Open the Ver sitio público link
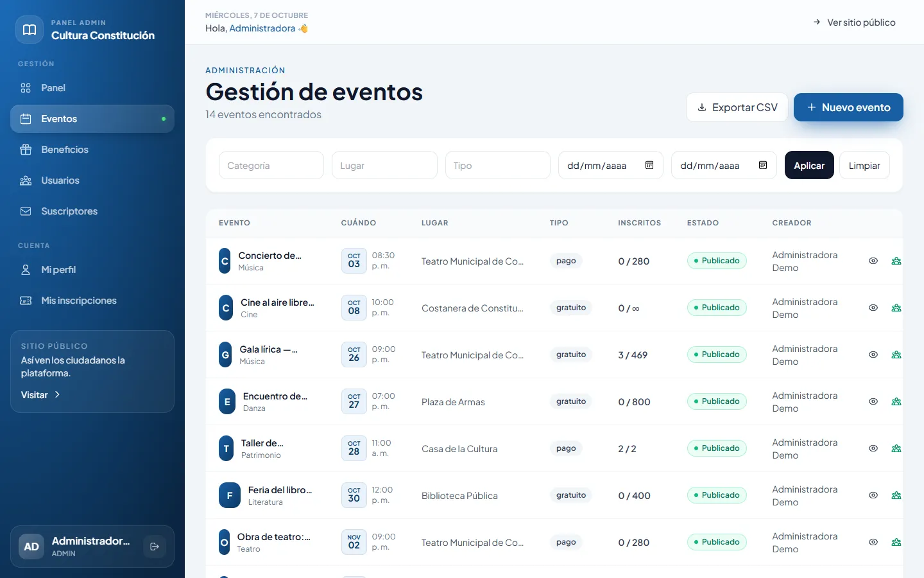Image resolution: width=924 pixels, height=578 pixels. pos(854,22)
